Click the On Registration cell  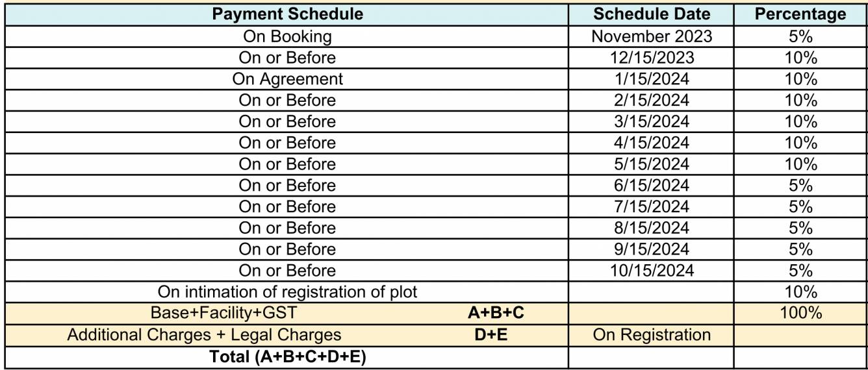(652, 335)
